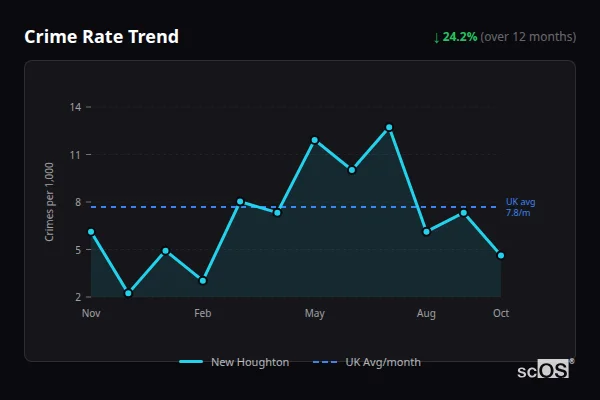Select the March data point
The width and height of the screenshot is (600, 400).
tap(240, 201)
